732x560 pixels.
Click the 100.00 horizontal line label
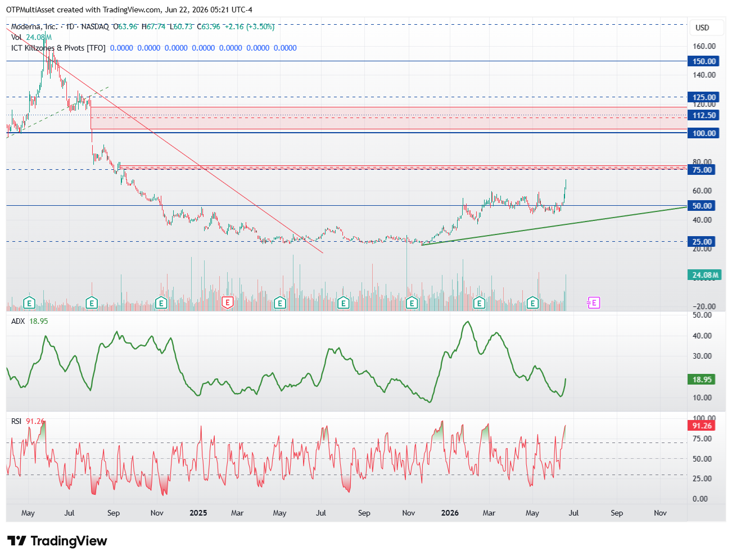[x=703, y=133]
